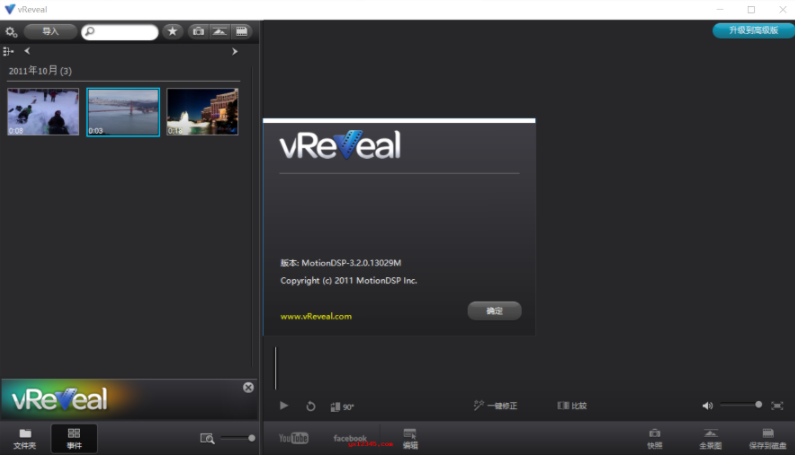Focus the media search field

point(120,32)
